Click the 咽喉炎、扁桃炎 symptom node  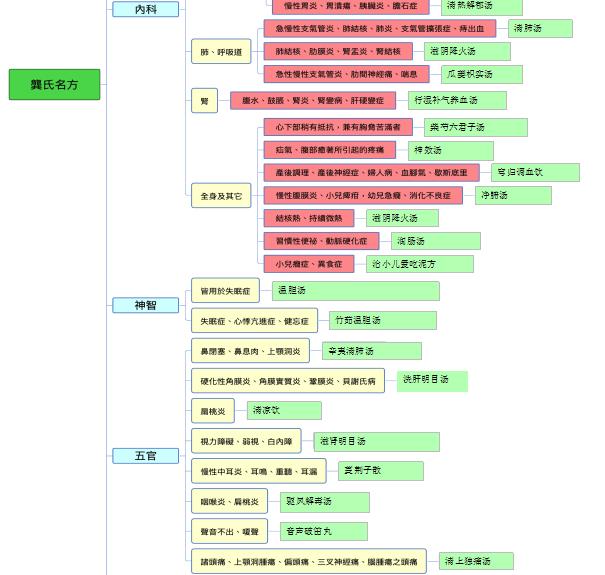click(229, 502)
